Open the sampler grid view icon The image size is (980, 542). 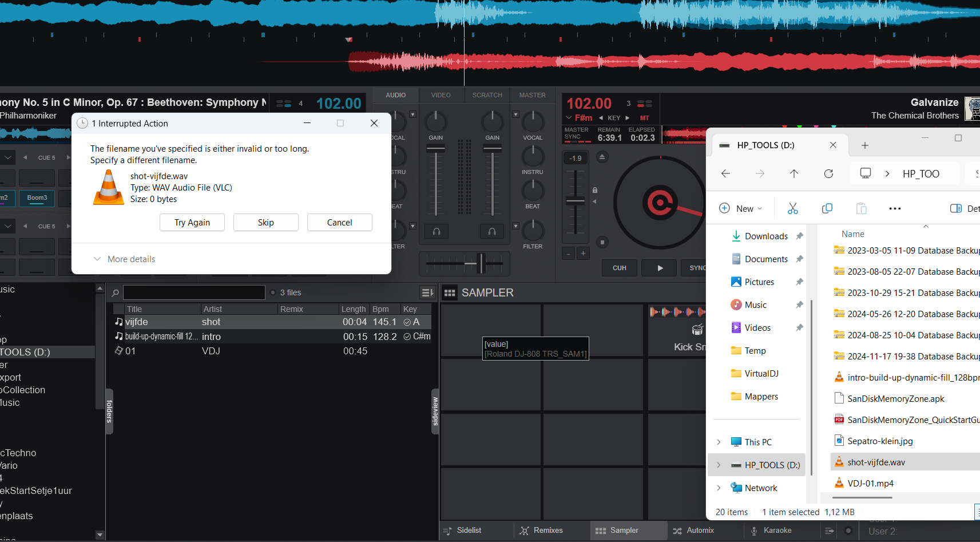(x=450, y=293)
